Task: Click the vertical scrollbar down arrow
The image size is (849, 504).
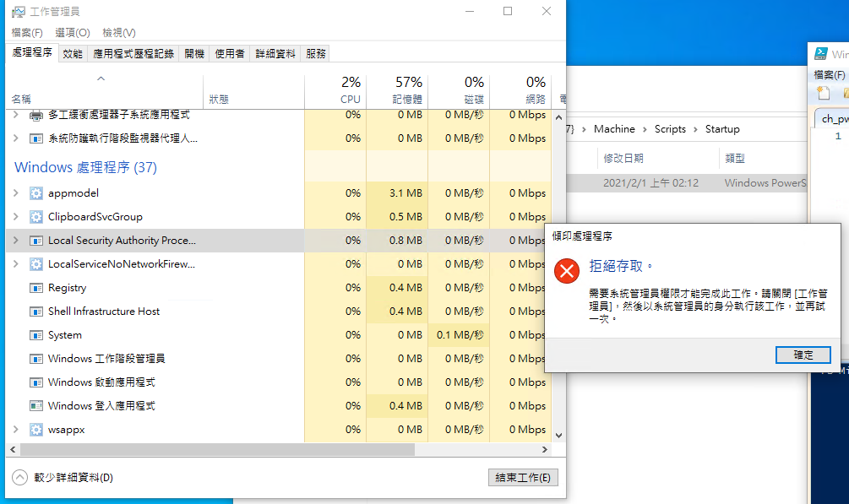Action: click(558, 436)
